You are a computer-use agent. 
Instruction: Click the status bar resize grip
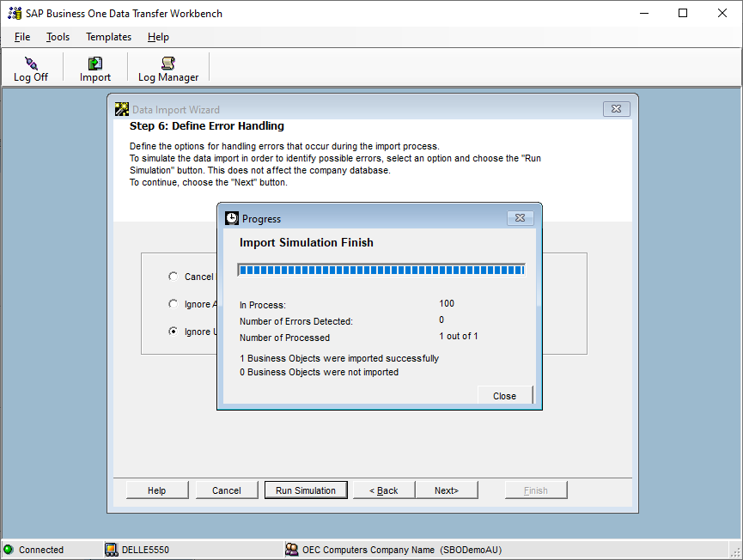735,551
